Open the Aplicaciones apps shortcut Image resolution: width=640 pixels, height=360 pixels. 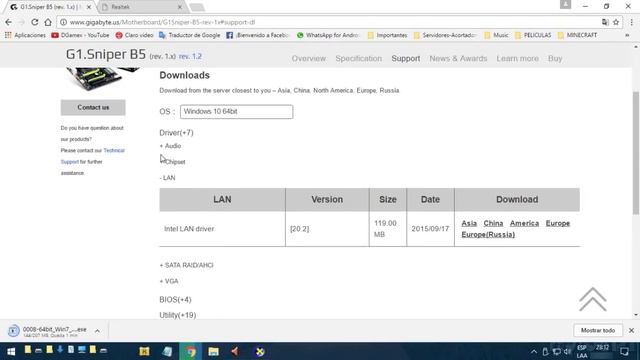tap(25, 35)
